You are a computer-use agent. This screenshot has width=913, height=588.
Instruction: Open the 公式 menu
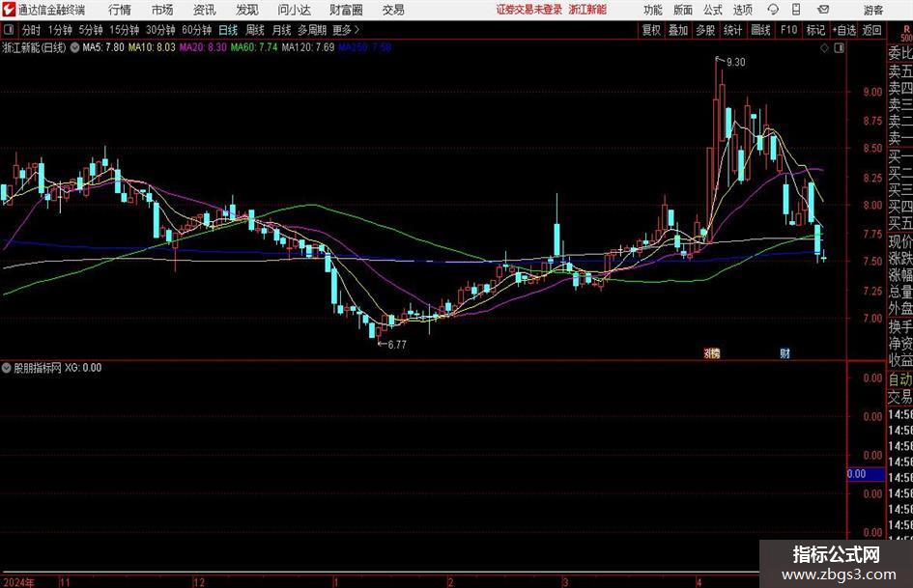(713, 10)
